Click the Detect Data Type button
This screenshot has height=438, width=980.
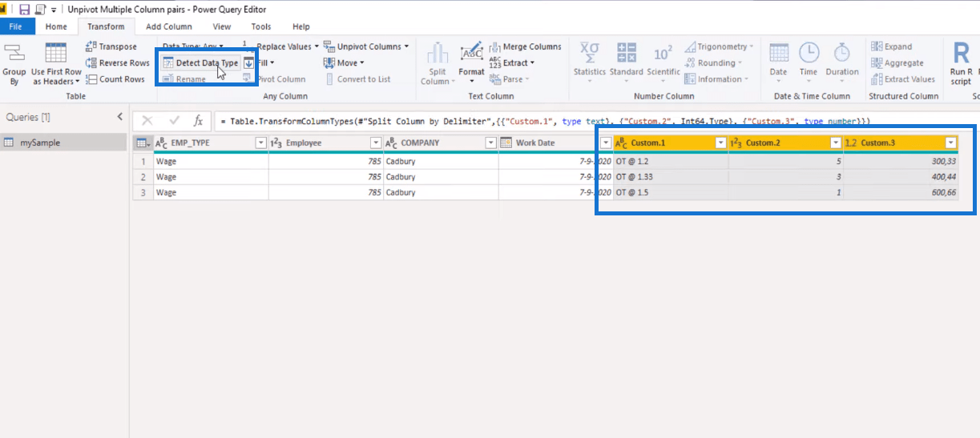(201, 62)
